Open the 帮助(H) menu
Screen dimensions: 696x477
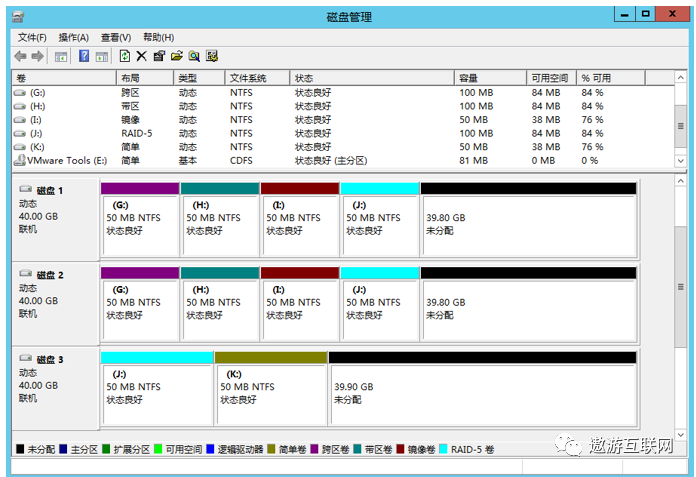(x=158, y=37)
